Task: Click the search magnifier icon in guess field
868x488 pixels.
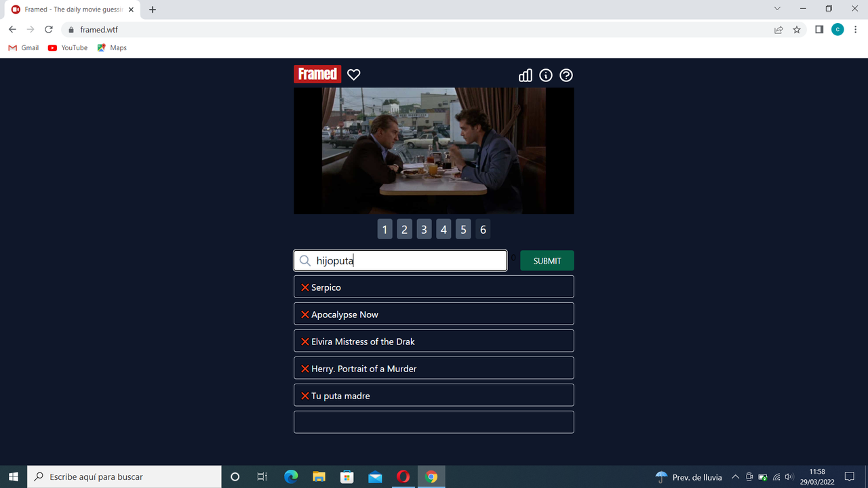Action: coord(305,261)
